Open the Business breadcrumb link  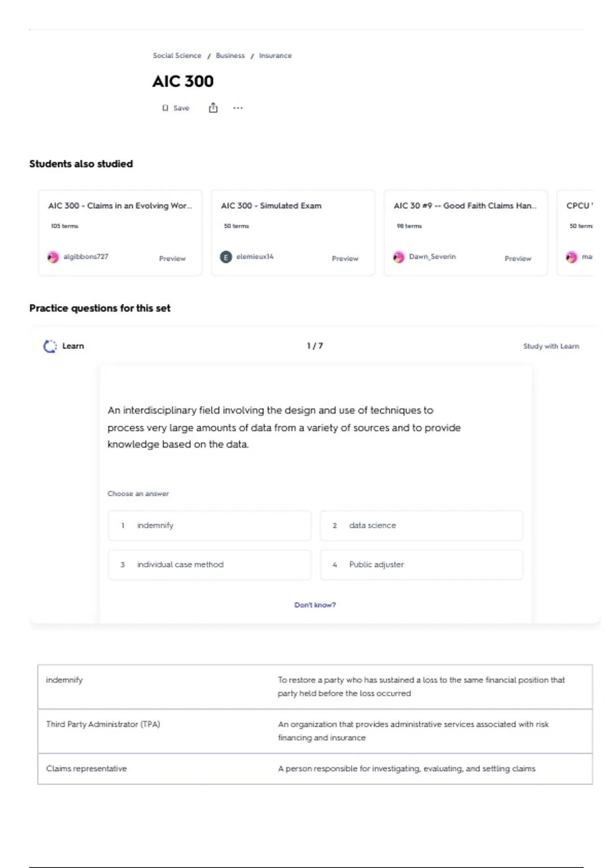click(230, 56)
